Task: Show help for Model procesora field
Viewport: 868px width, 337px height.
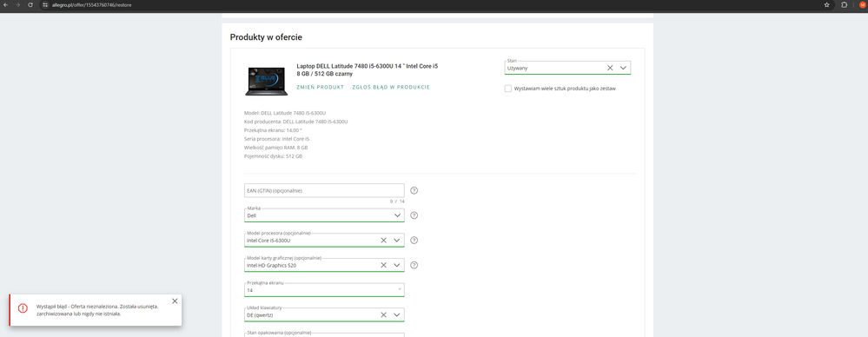Action: (x=414, y=241)
